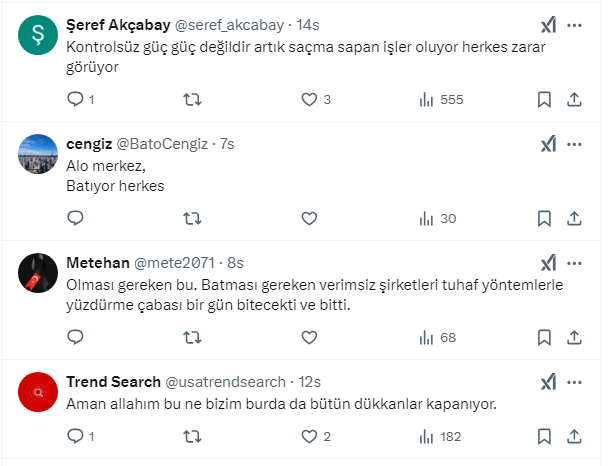612x466 pixels.
Task: Reply to Şeref Akçabay's tweet
Action: pyautogui.click(x=76, y=99)
